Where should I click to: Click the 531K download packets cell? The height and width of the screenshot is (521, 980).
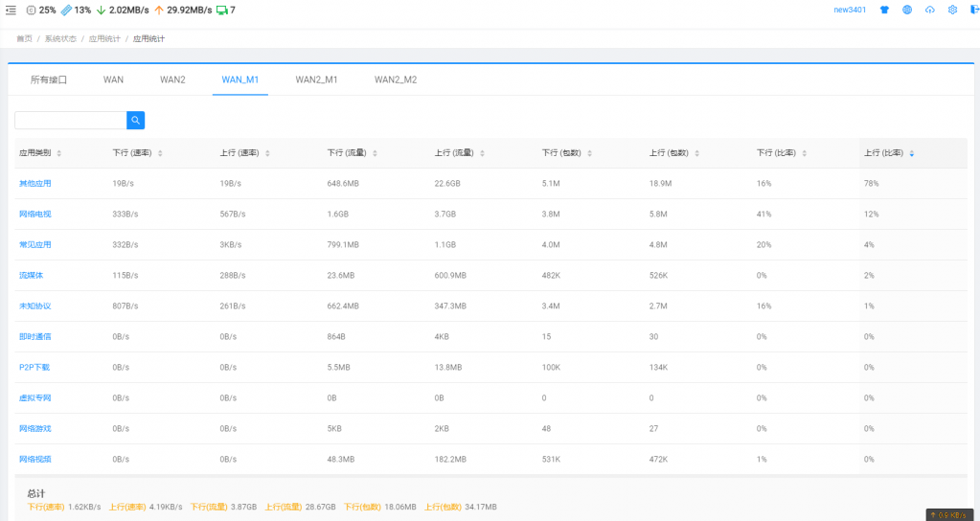(x=551, y=459)
